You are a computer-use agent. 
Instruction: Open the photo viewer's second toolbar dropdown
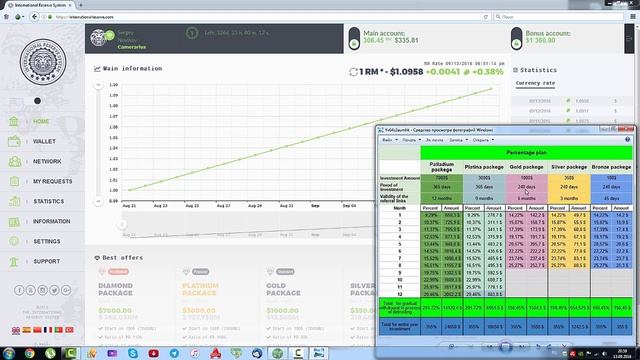coord(411,140)
